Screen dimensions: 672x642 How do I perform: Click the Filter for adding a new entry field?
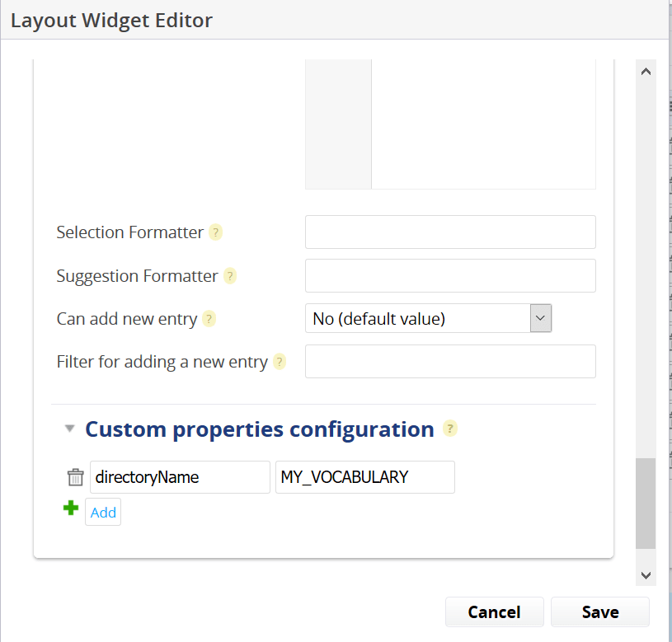pyautogui.click(x=450, y=362)
